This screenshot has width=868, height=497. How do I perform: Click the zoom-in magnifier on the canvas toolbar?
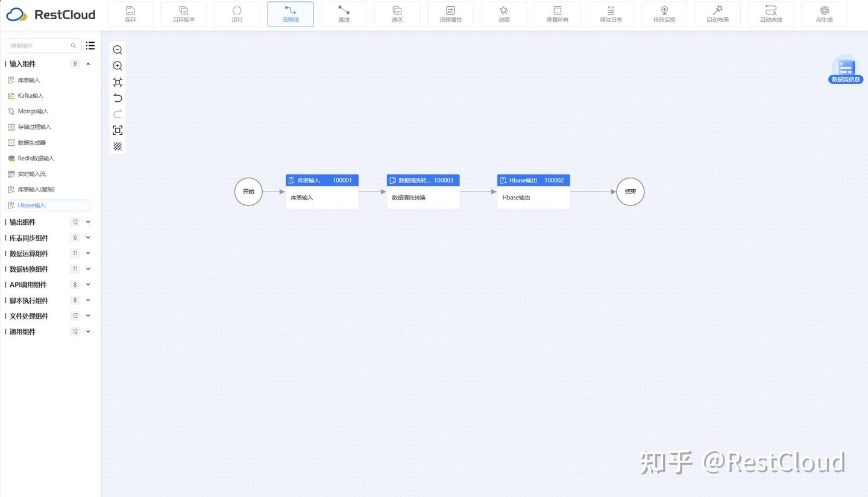click(x=117, y=66)
